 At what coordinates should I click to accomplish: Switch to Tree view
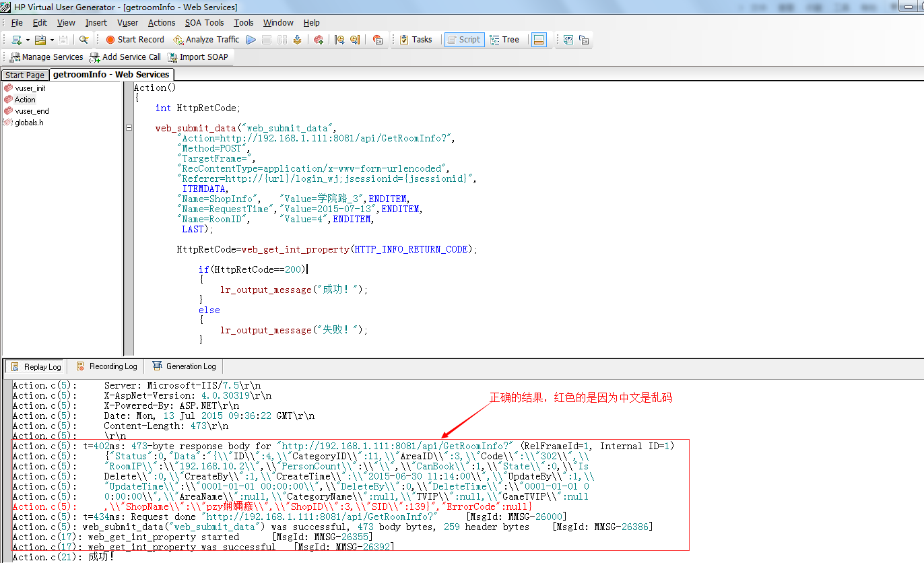[x=504, y=40]
